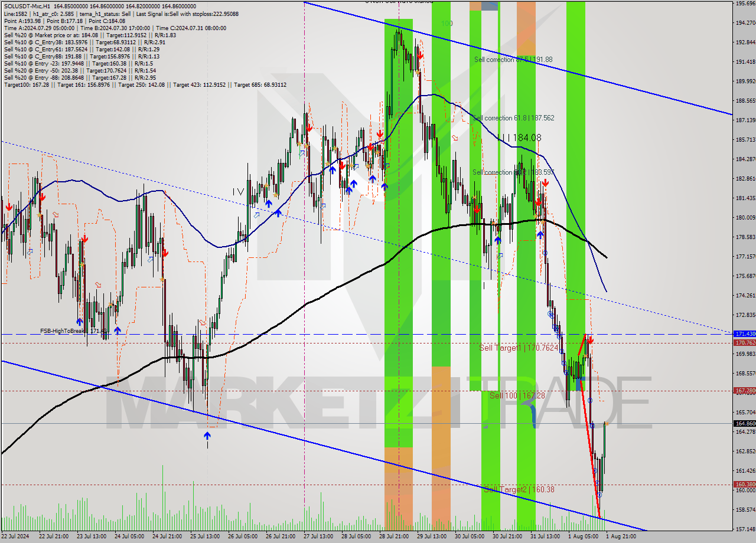Click the 182.863 value on price axis
Viewport: 756px width, 543px height.
coord(745,179)
